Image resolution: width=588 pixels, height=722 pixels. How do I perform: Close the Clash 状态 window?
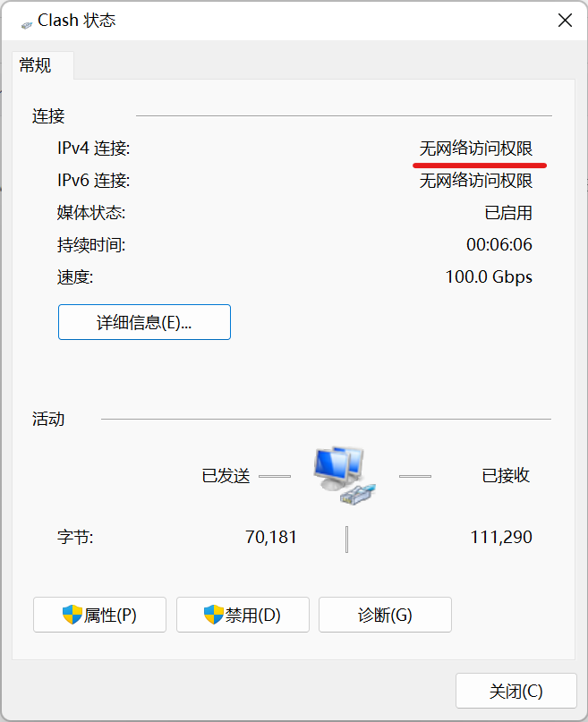(x=565, y=21)
